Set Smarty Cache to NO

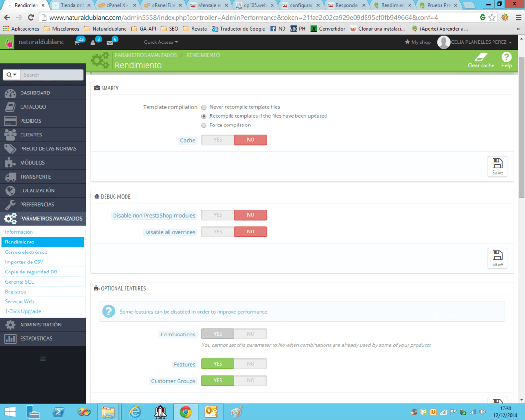[x=251, y=140]
